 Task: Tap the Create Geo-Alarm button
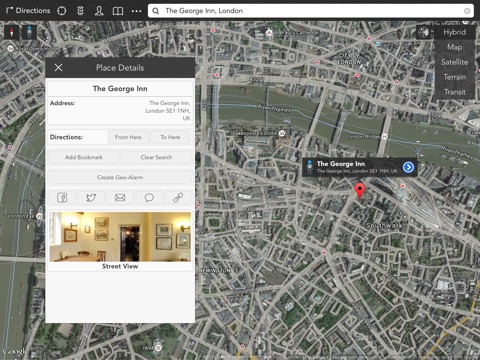coord(120,177)
